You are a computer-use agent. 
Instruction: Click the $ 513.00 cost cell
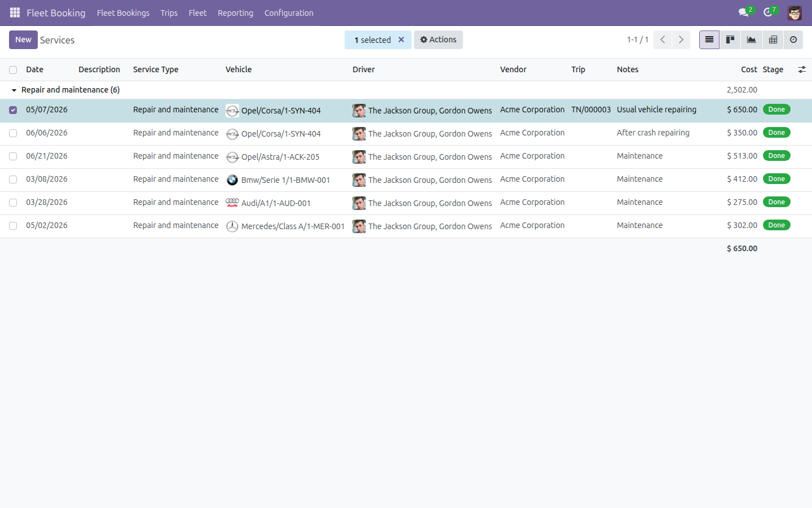[x=742, y=156]
